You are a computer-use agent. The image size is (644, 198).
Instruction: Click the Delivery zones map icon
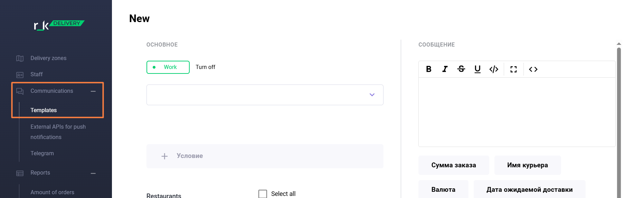coord(20,58)
